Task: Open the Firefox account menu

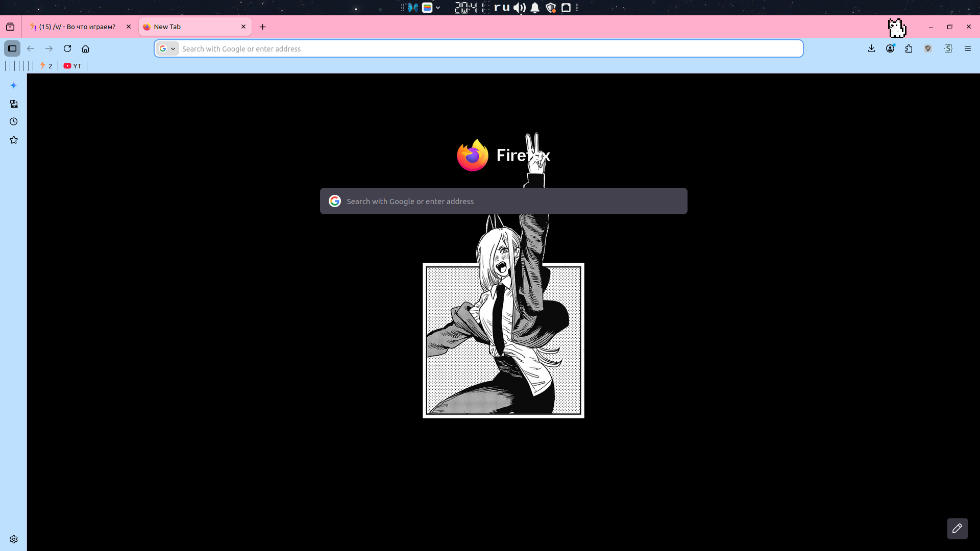Action: coord(890,48)
